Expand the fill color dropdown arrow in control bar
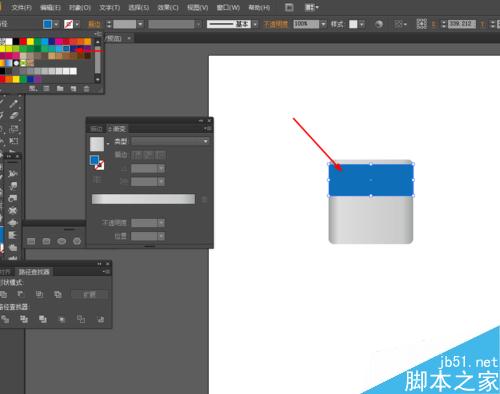This screenshot has width=500, height=394. [x=56, y=24]
